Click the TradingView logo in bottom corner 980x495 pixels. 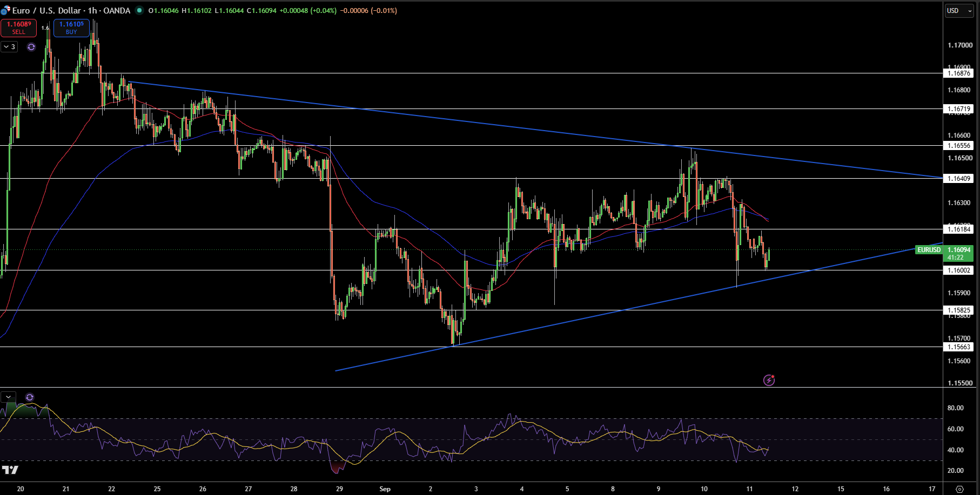point(10,470)
